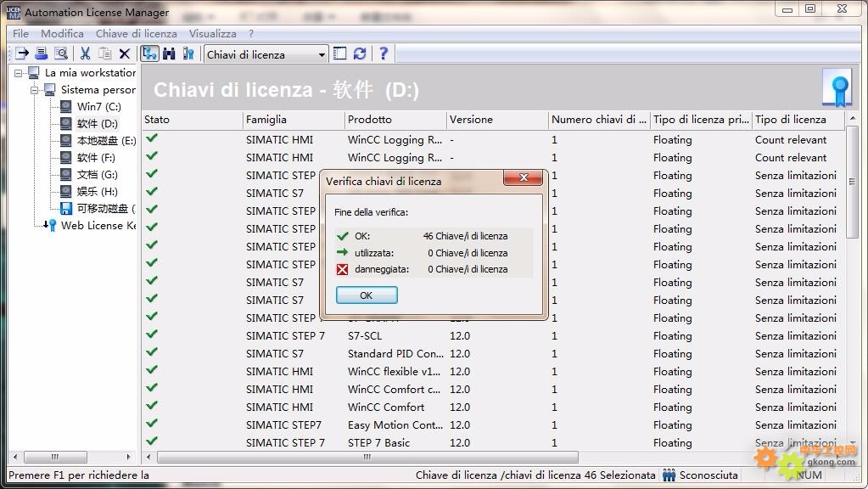
Task: Click the binoculars search icon
Action: pos(169,53)
